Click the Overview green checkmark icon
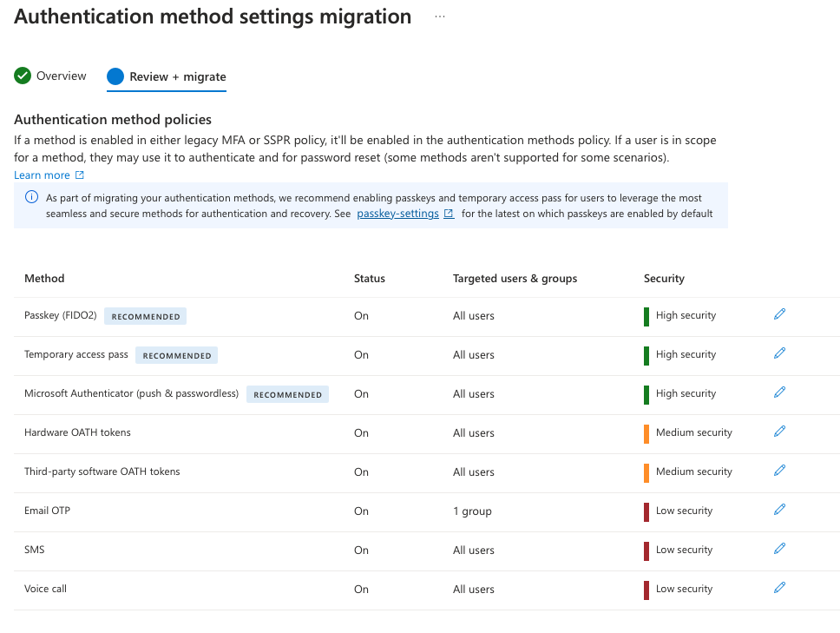Screen dimensions: 840x633 click(23, 76)
